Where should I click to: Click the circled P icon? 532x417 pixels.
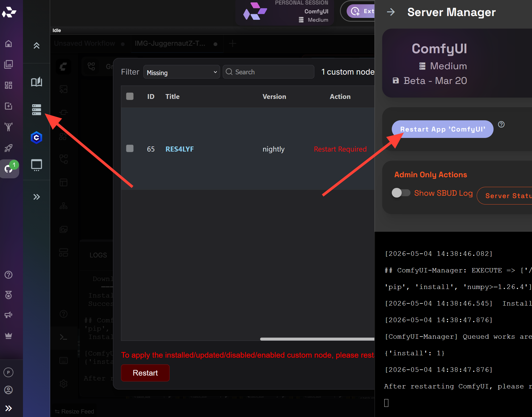[9, 372]
